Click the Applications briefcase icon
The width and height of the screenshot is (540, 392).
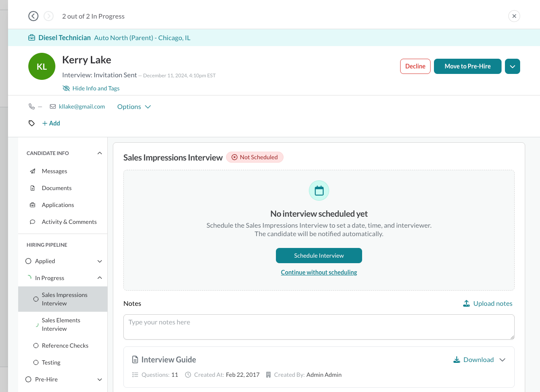[33, 205]
